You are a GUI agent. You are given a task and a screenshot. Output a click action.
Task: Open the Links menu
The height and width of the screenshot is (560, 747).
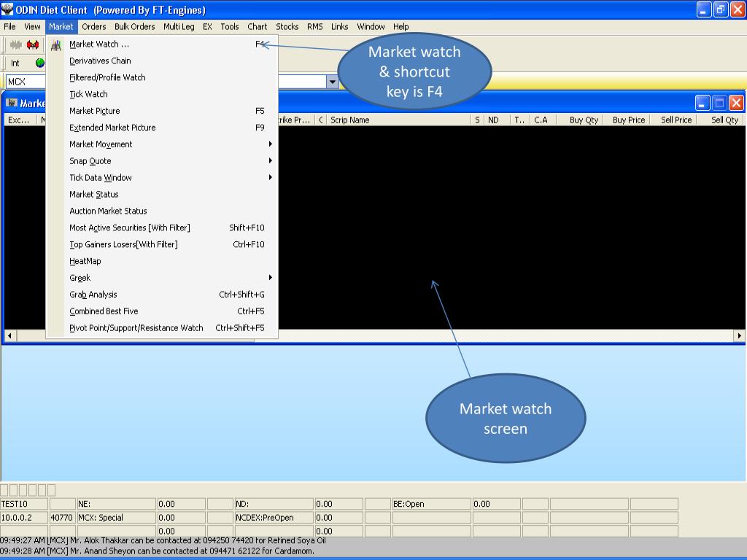coord(340,27)
